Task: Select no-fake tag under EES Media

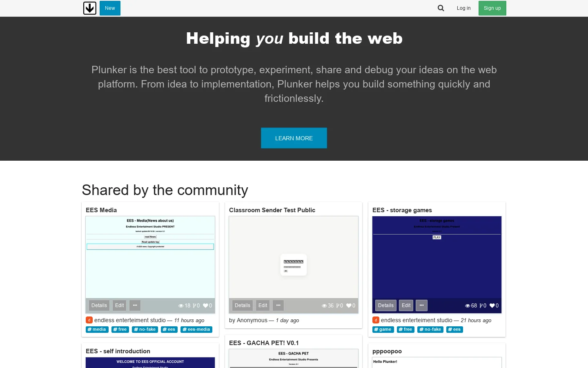Action: point(145,330)
